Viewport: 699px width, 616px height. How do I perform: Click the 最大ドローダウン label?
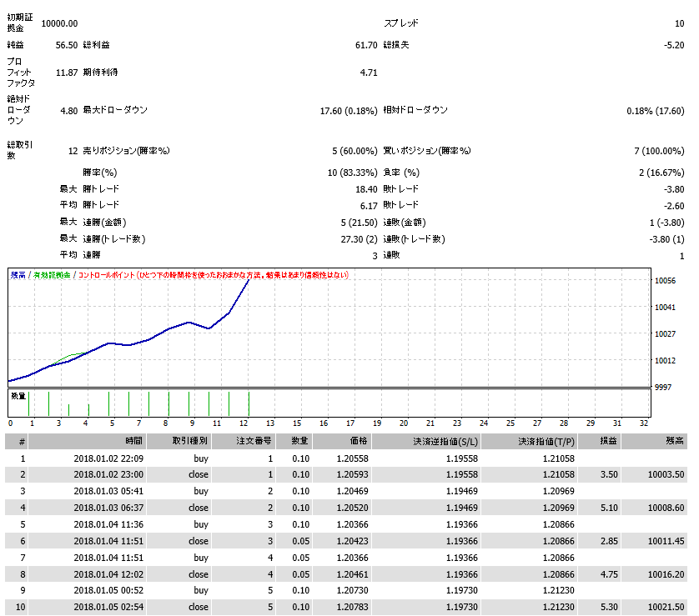[x=115, y=110]
